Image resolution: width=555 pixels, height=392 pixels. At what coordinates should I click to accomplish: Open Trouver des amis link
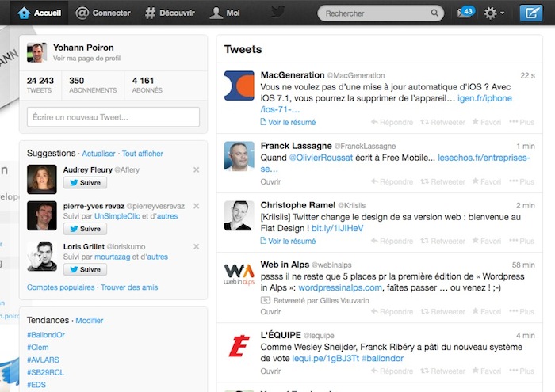[129, 287]
